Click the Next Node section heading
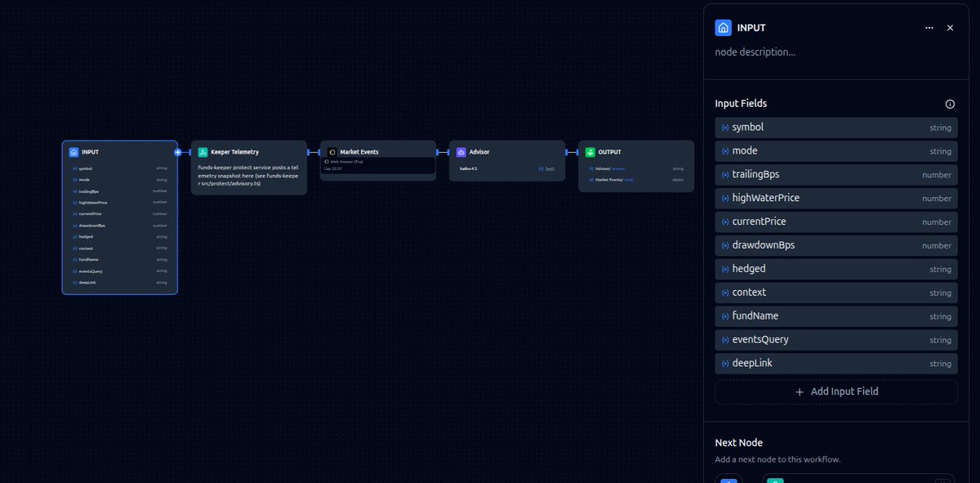 738,443
